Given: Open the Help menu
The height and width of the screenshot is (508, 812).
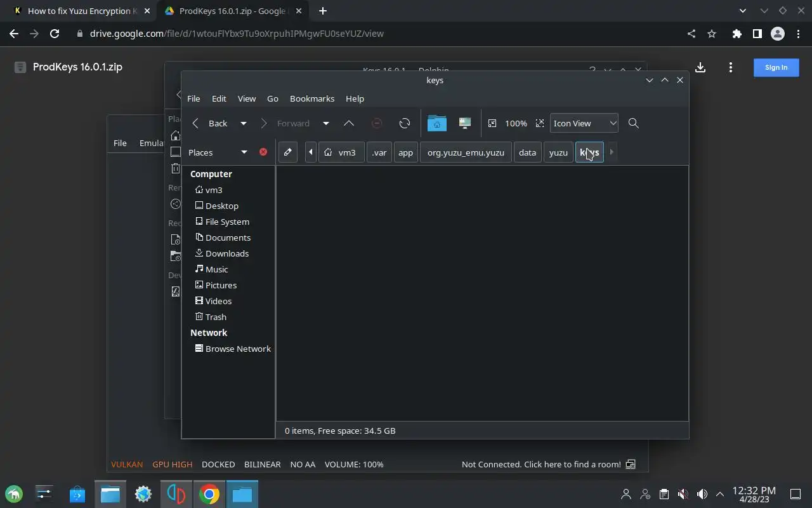Looking at the screenshot, I should coord(355,98).
